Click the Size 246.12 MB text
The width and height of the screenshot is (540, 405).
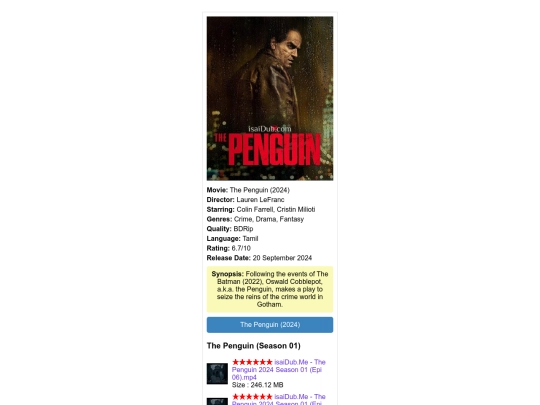[258, 385]
